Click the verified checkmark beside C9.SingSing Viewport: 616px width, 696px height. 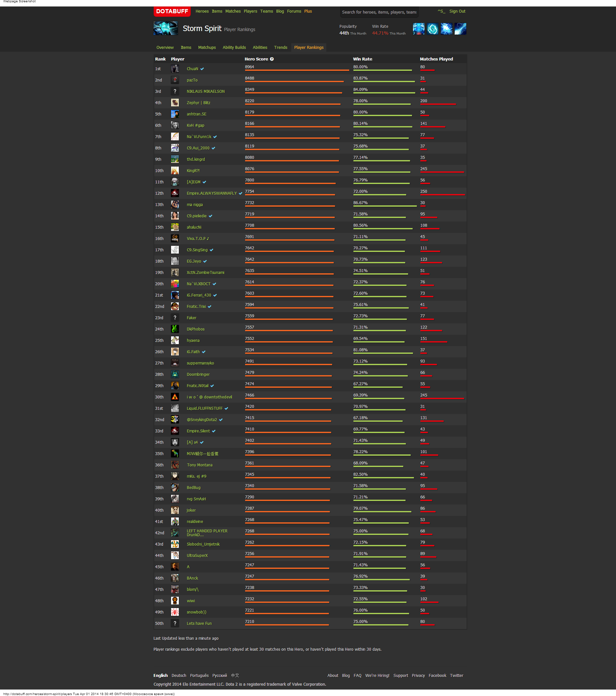click(211, 250)
